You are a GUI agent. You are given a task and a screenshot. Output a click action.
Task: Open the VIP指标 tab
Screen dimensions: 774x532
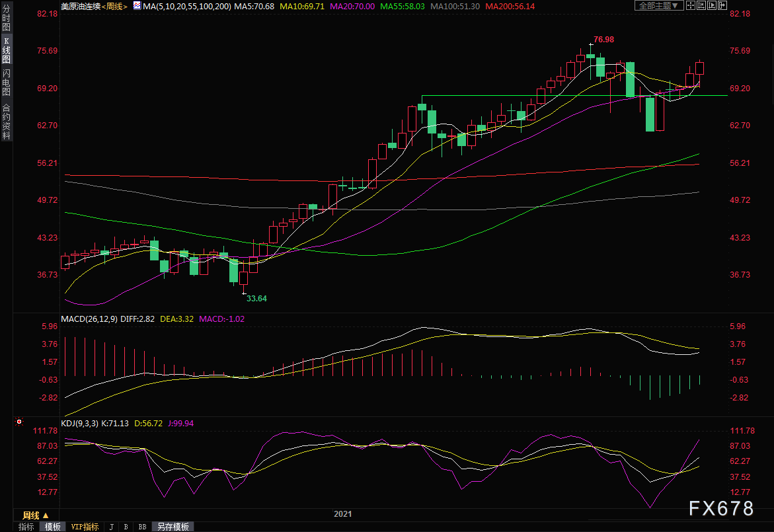(85, 527)
